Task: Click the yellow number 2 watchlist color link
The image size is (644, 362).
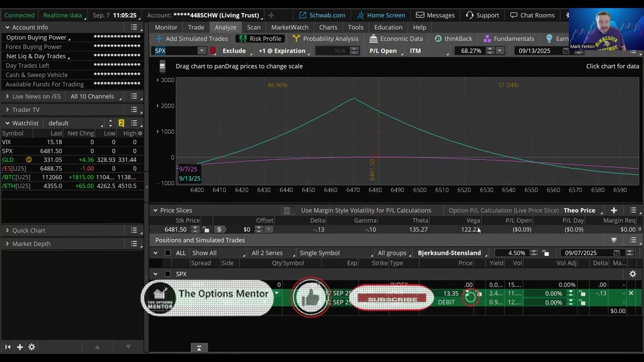Action: pyautogui.click(x=121, y=123)
